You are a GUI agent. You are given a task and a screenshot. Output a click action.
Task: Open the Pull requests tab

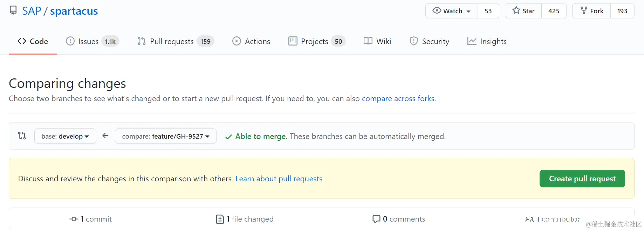click(176, 41)
